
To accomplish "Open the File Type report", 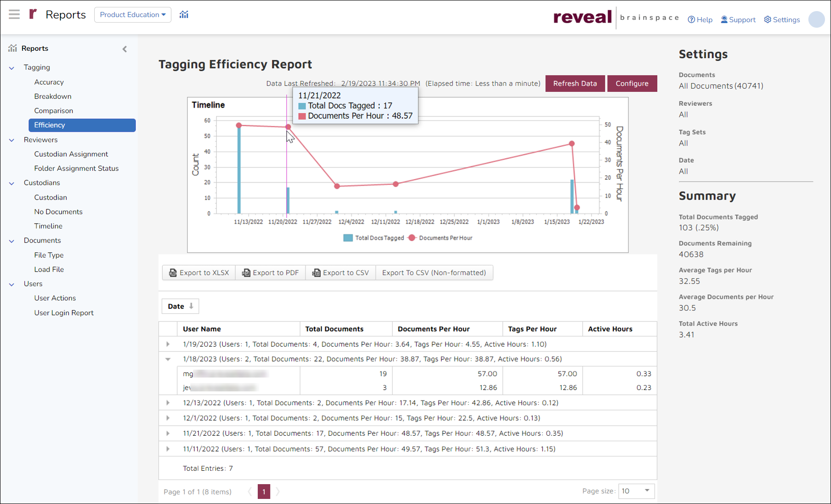I will [49, 255].
